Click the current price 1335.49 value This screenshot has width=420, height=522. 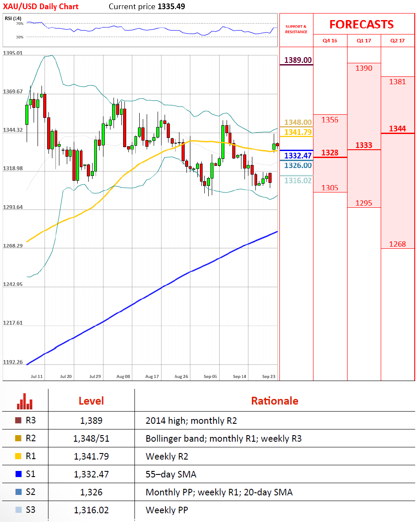(171, 6)
